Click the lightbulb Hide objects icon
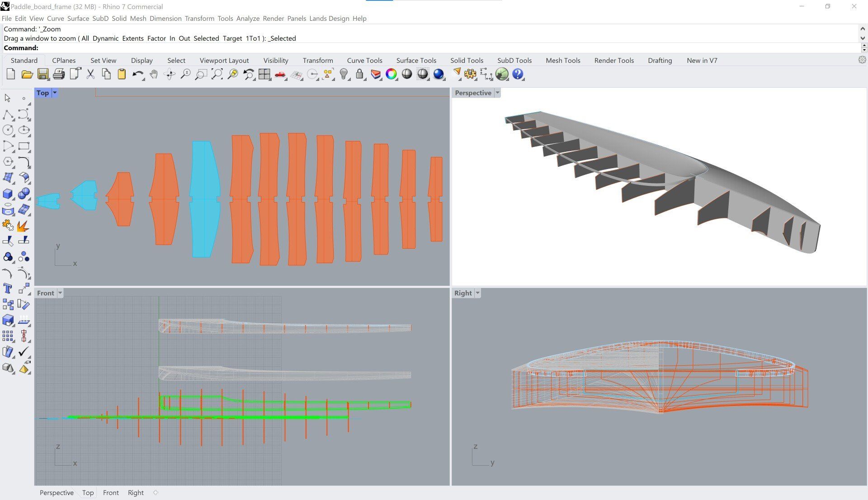 (344, 74)
